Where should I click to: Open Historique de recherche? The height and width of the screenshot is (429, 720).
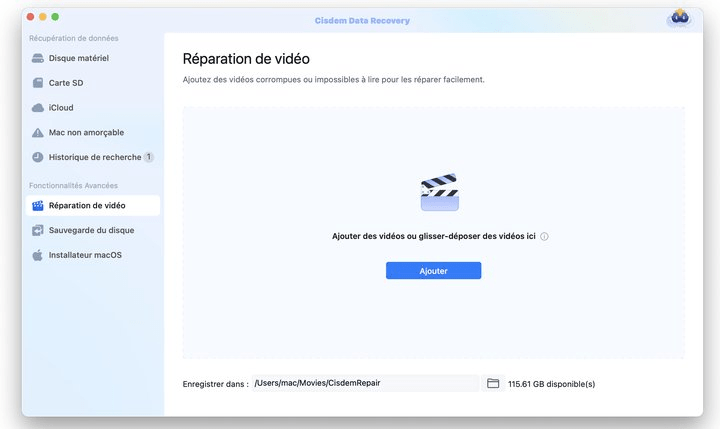[93, 158]
